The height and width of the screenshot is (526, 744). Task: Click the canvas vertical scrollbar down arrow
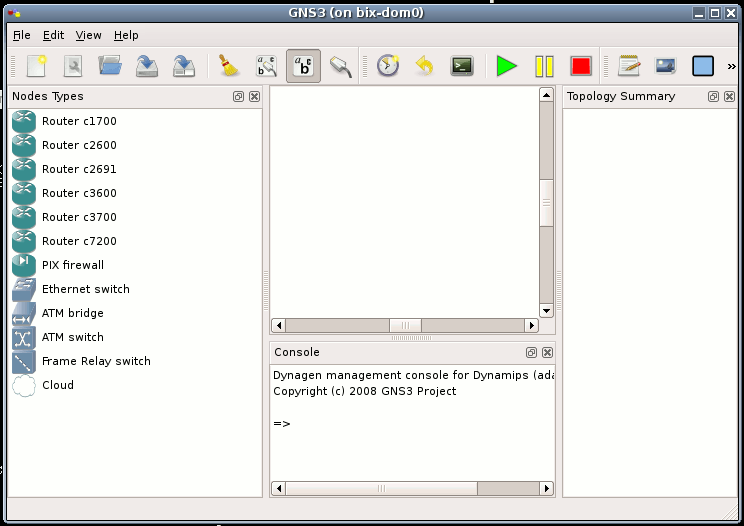tap(547, 311)
